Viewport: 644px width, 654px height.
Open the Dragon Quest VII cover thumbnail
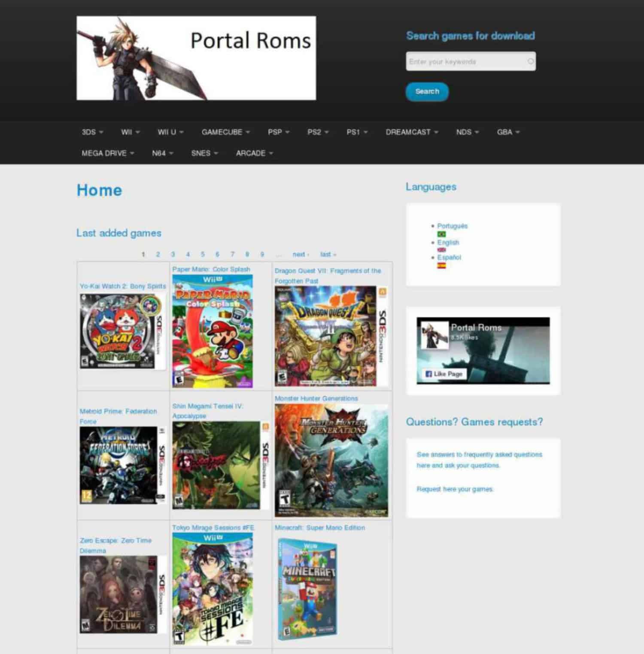331,336
